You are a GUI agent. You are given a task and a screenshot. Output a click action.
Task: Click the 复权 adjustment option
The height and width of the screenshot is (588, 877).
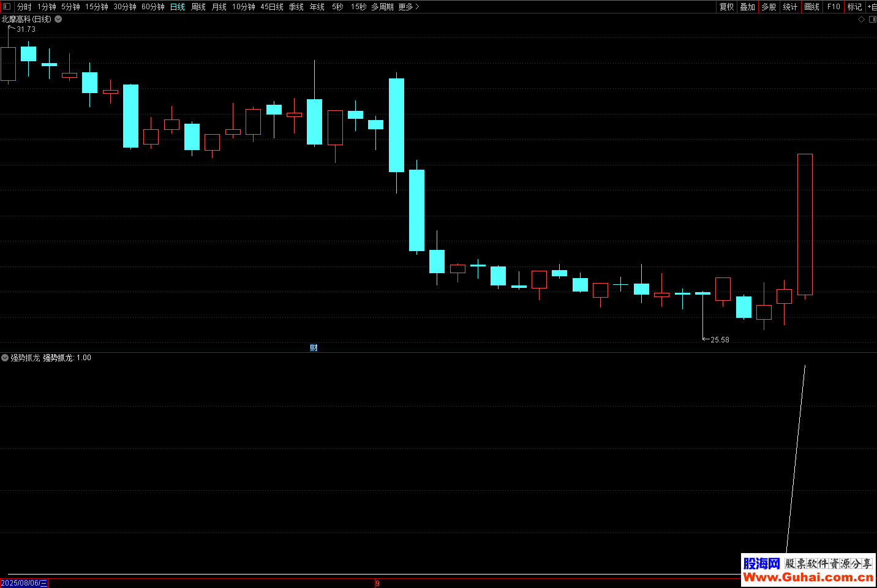click(x=726, y=7)
